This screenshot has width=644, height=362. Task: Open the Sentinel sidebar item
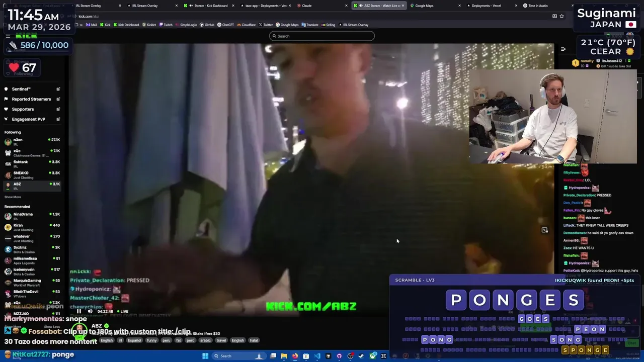pos(32,89)
